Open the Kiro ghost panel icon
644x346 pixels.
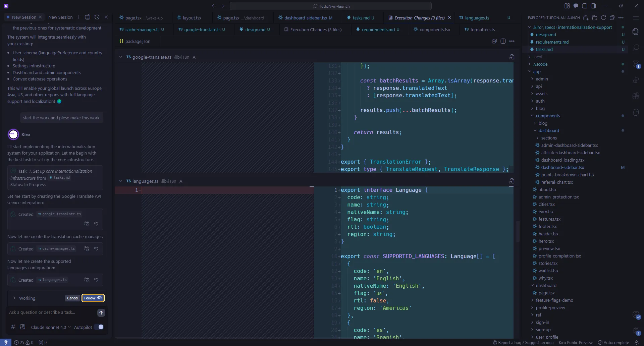(636, 112)
